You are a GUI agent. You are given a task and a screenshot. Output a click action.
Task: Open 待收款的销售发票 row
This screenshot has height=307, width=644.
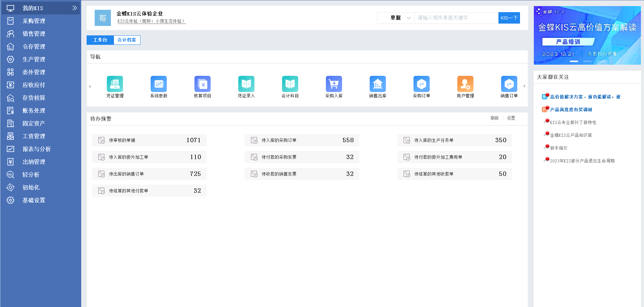[302, 174]
